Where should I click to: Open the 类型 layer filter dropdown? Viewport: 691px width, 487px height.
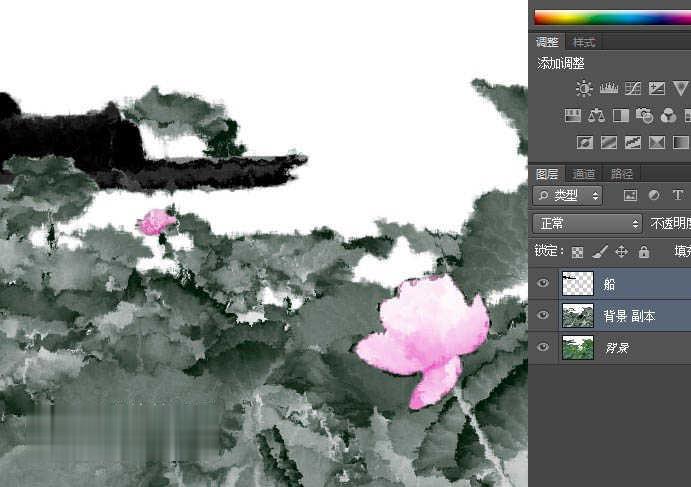click(567, 195)
